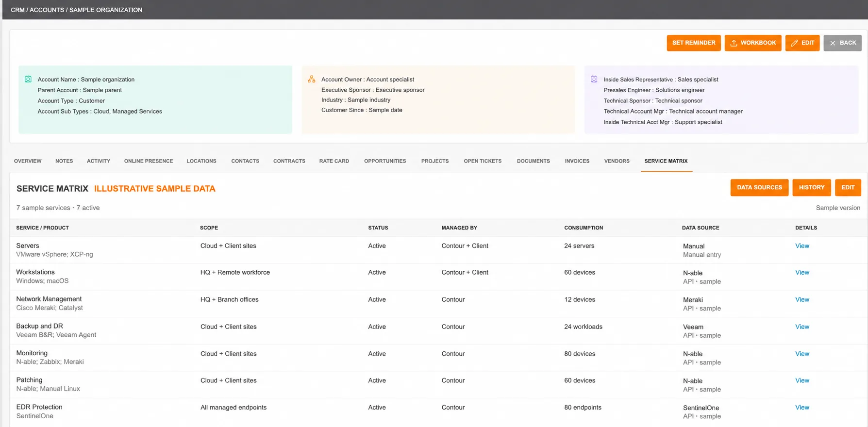View details for the Workstations row

click(802, 273)
